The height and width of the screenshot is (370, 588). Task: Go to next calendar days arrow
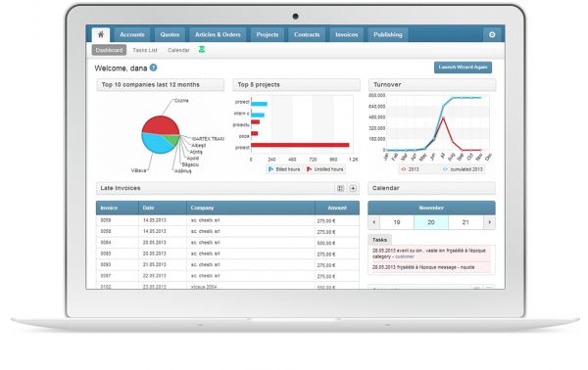(489, 222)
